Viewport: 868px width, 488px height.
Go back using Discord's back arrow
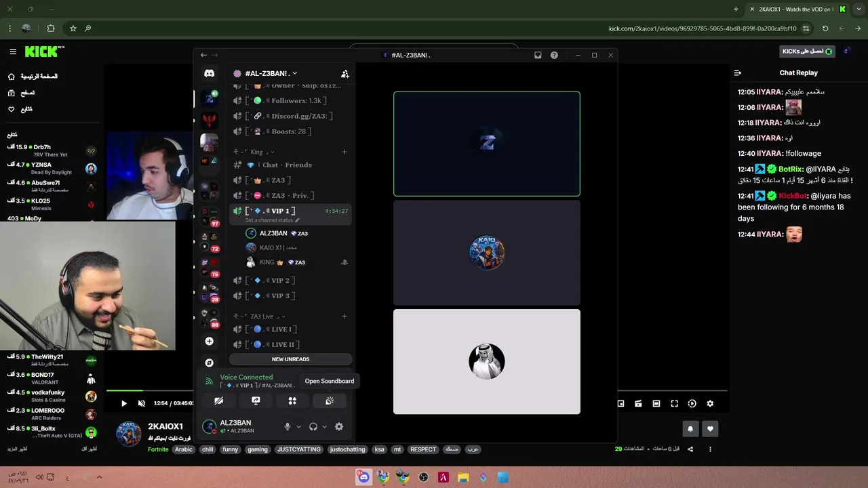coord(203,55)
